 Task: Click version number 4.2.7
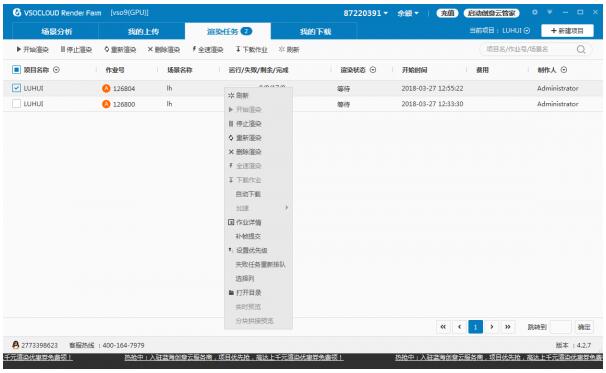pyautogui.click(x=584, y=345)
